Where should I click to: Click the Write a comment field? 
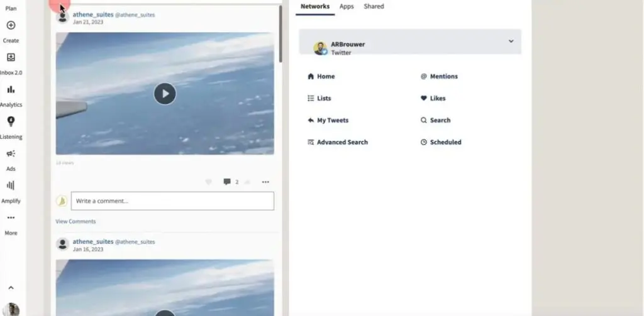tap(172, 201)
